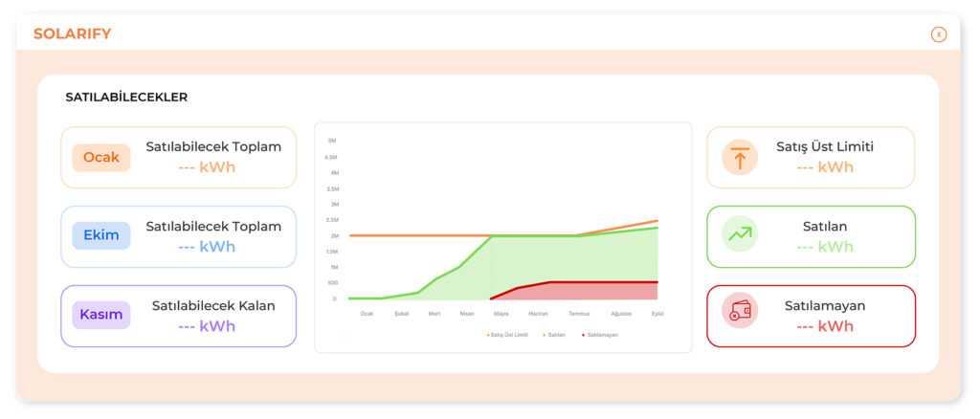Select the Kasım month badge
The width and height of the screenshot is (980, 419).
point(100,315)
